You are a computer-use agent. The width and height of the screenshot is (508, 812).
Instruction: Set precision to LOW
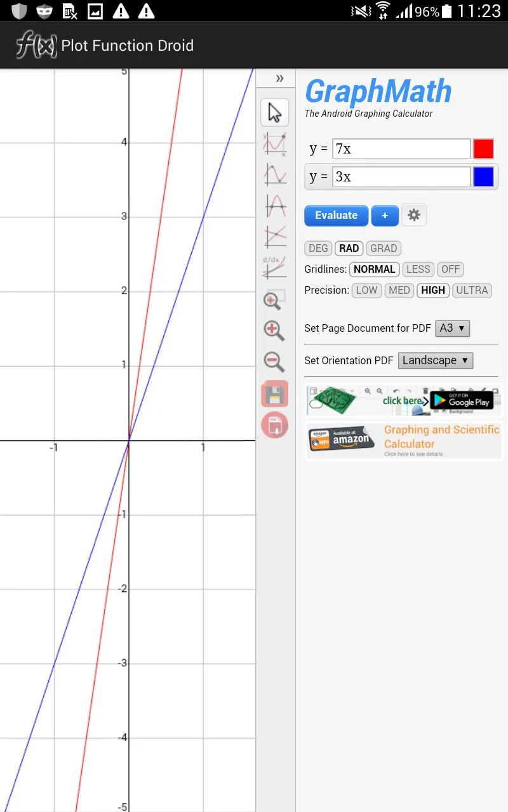[366, 290]
